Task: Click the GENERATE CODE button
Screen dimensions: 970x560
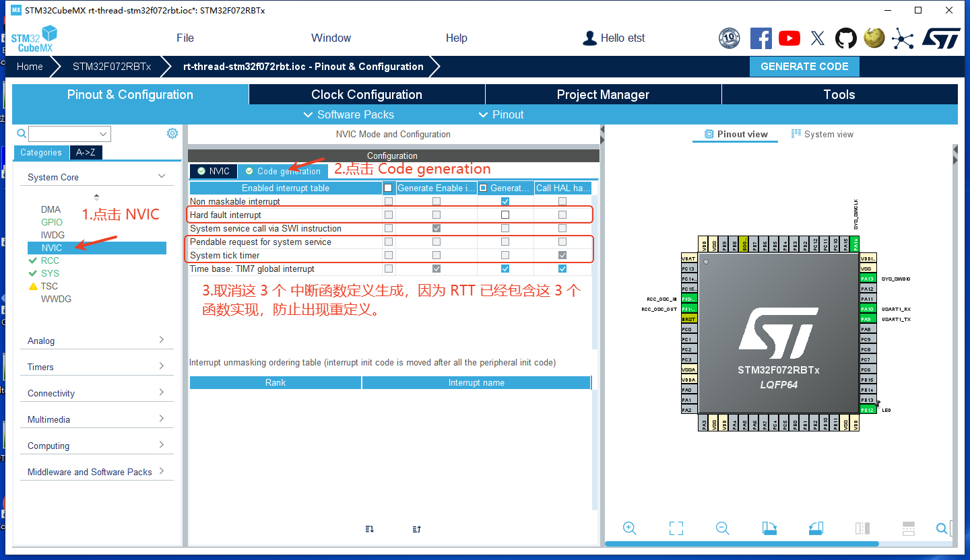Action: [804, 66]
